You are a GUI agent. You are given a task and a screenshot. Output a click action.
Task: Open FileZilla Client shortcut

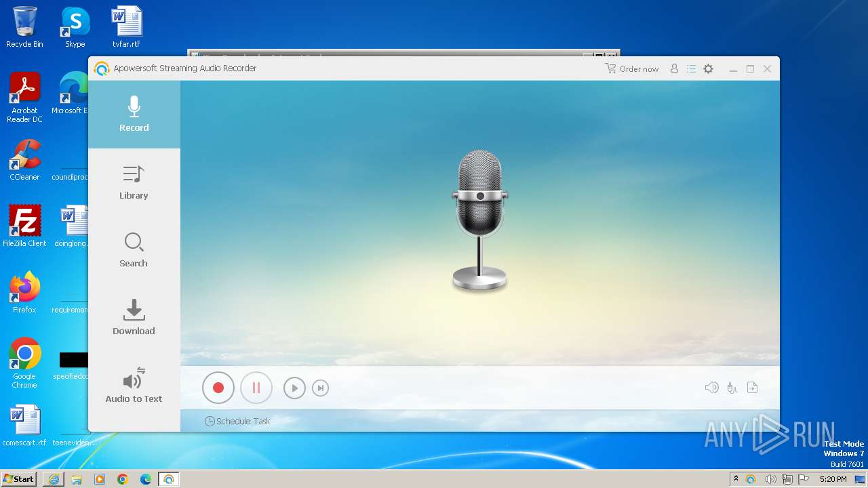[x=24, y=226]
